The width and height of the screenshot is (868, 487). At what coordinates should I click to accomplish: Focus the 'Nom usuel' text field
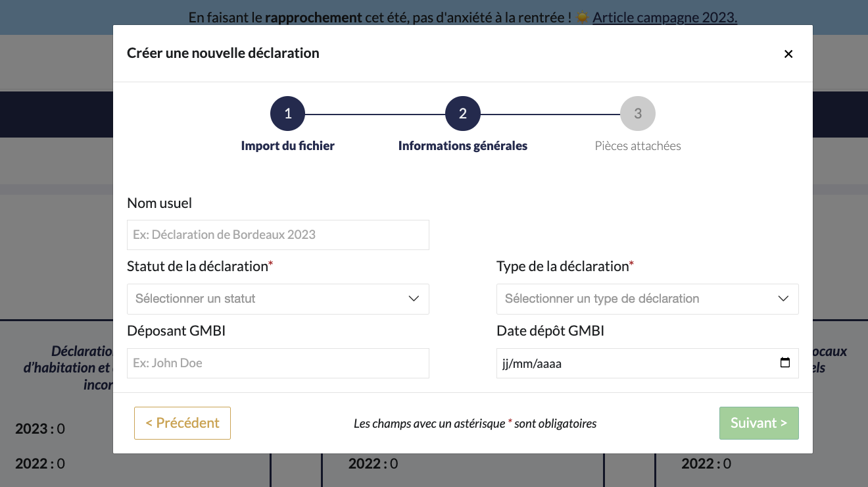(277, 235)
